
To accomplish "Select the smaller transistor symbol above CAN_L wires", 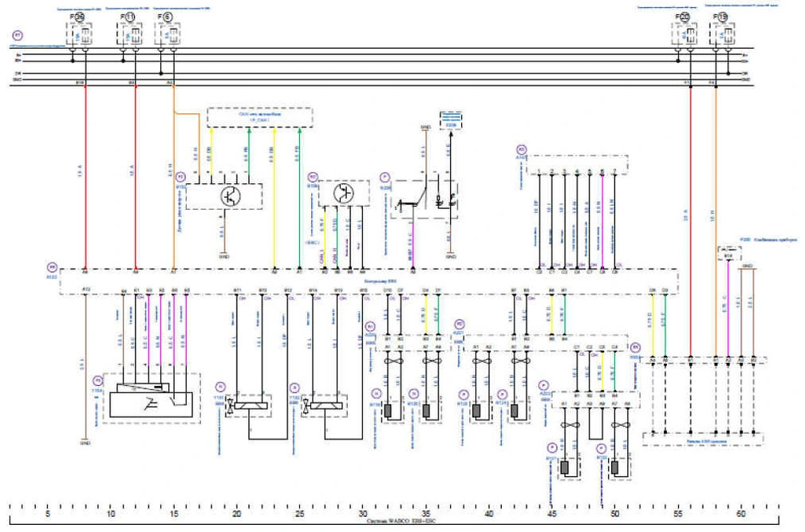I will [344, 193].
